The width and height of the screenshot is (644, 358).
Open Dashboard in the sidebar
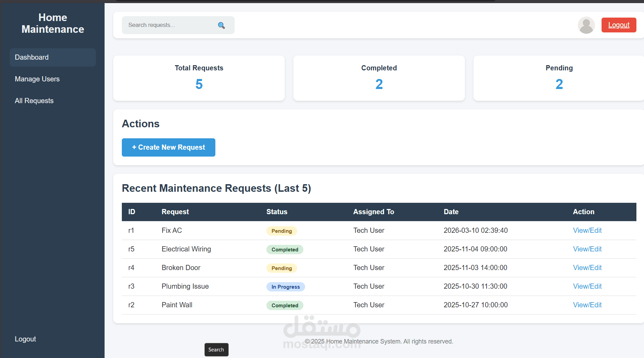[53, 57]
